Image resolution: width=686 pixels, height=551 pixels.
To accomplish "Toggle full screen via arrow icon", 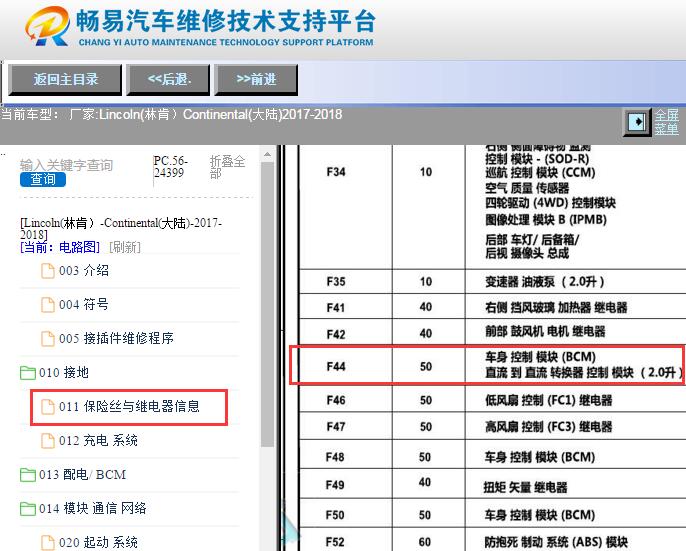I will click(x=637, y=122).
